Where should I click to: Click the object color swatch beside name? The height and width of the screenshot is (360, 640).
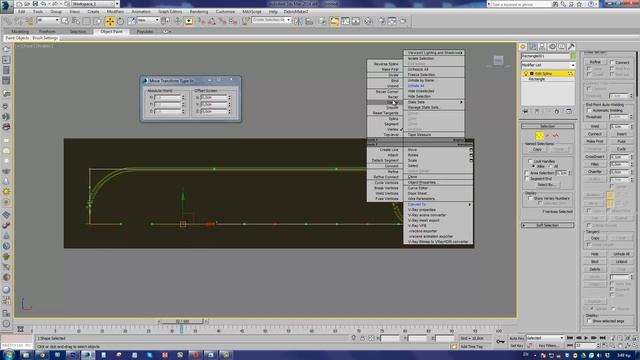point(573,56)
